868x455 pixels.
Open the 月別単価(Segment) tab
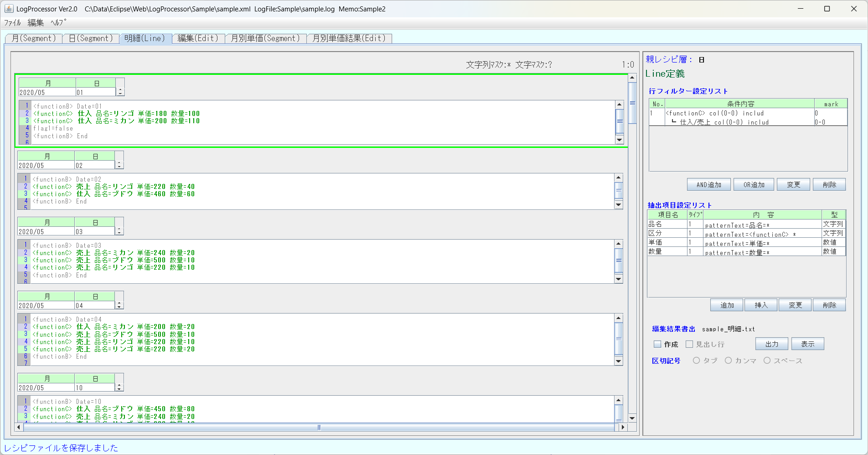pyautogui.click(x=265, y=38)
